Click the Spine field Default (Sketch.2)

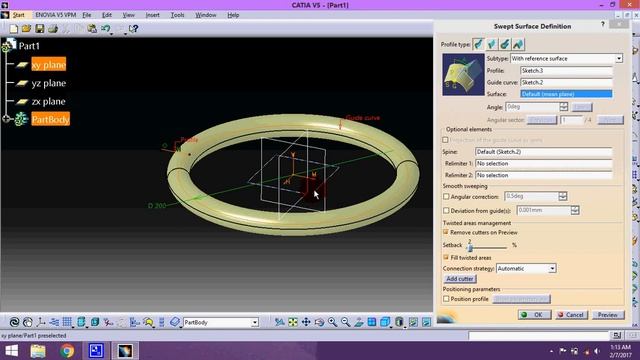544,152
